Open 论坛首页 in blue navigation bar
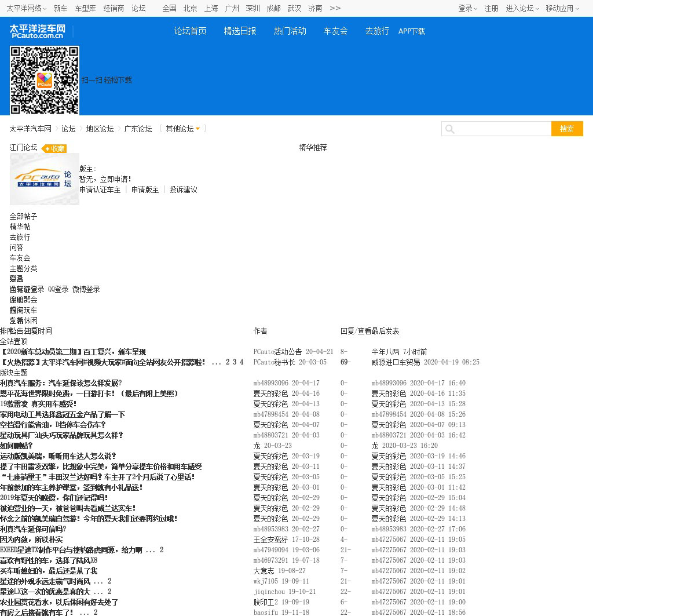Viewport: 695px width, 616px height. click(x=191, y=31)
